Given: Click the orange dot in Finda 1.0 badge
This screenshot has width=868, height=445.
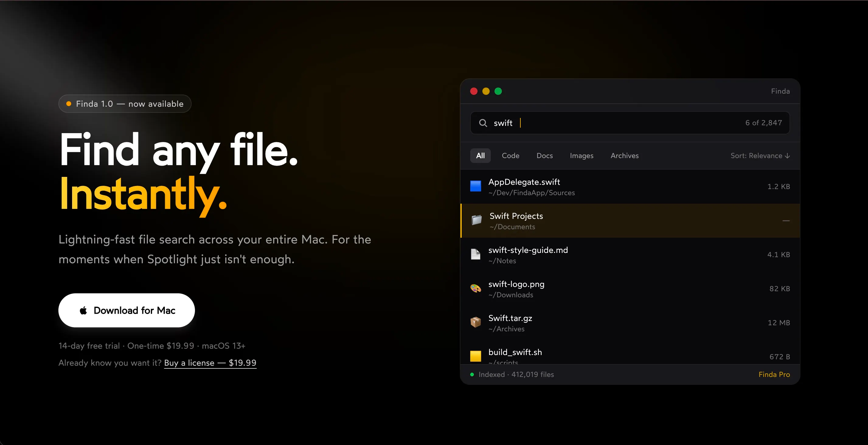Looking at the screenshot, I should [69, 104].
